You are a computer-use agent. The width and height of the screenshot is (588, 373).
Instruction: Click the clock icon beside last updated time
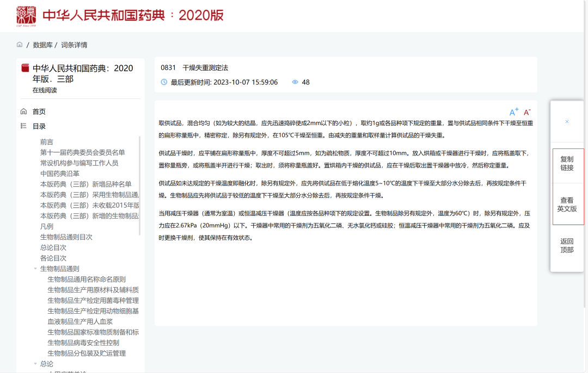(164, 82)
